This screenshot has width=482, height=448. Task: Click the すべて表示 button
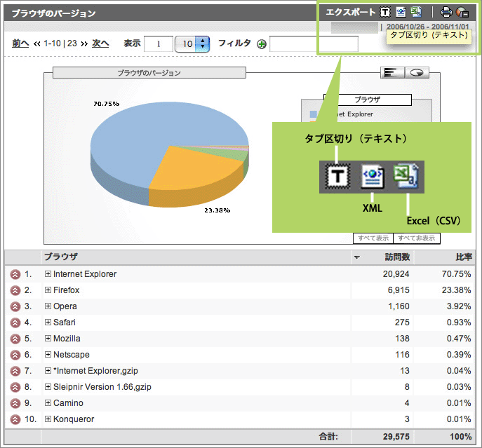[x=373, y=238]
